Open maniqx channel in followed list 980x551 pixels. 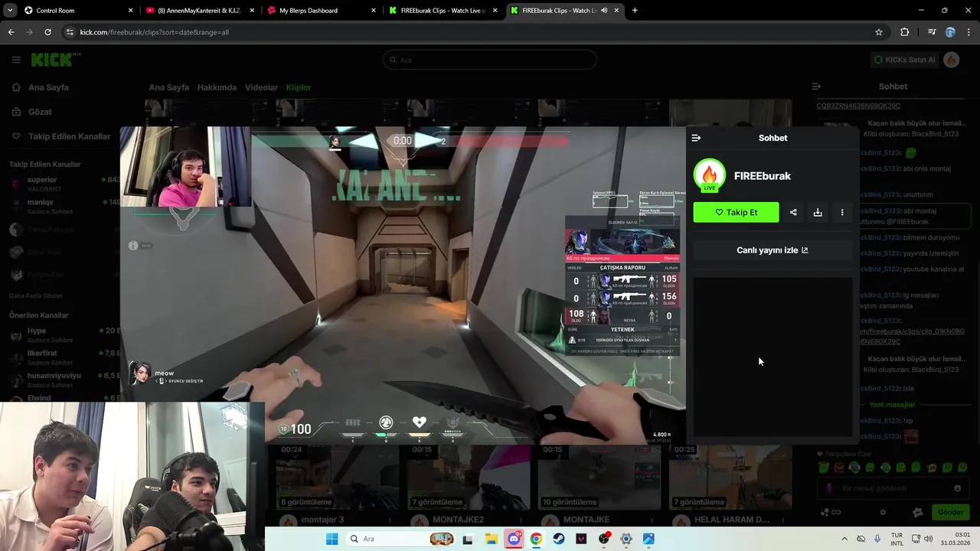64,207
